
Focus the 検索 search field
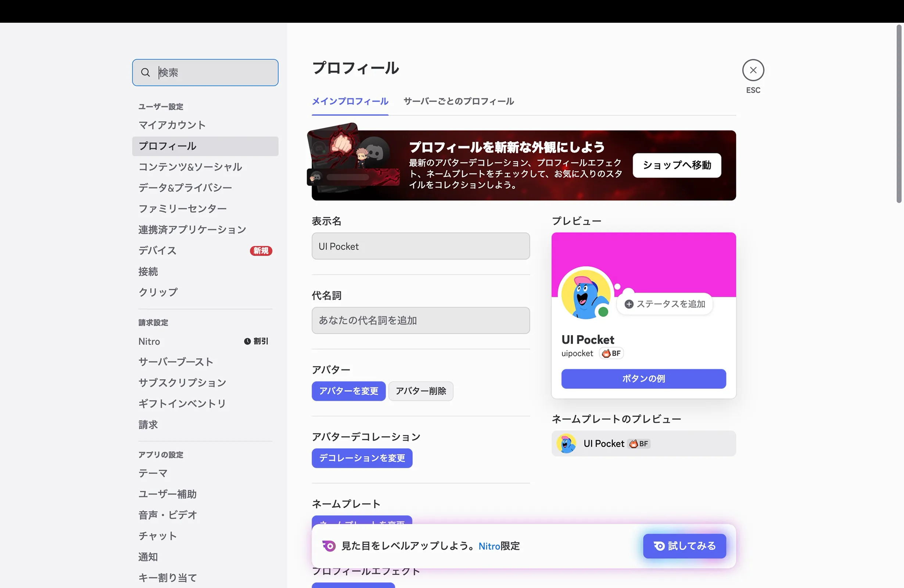[x=205, y=72]
